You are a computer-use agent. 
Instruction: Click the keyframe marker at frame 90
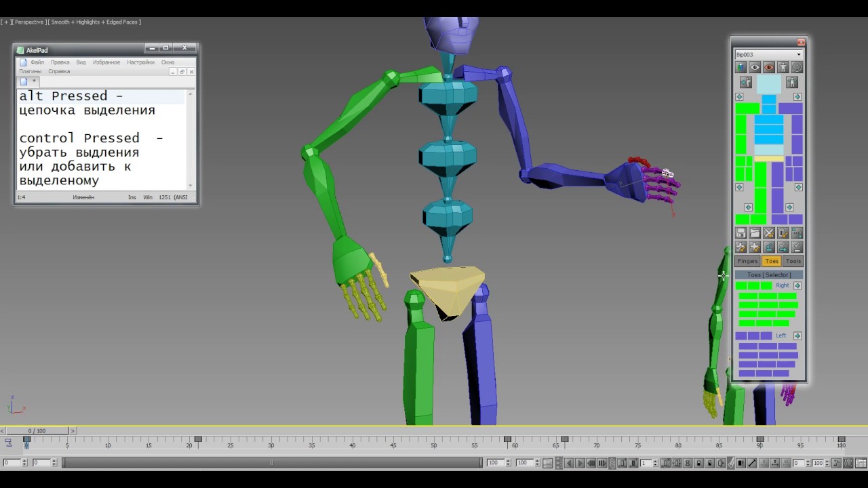pyautogui.click(x=759, y=439)
